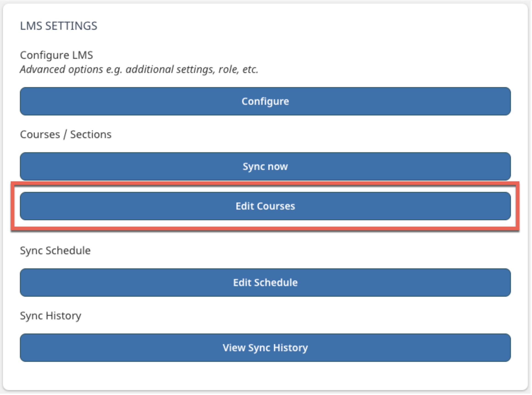
Task: Select Configure under Configure LMS
Action: click(x=265, y=101)
